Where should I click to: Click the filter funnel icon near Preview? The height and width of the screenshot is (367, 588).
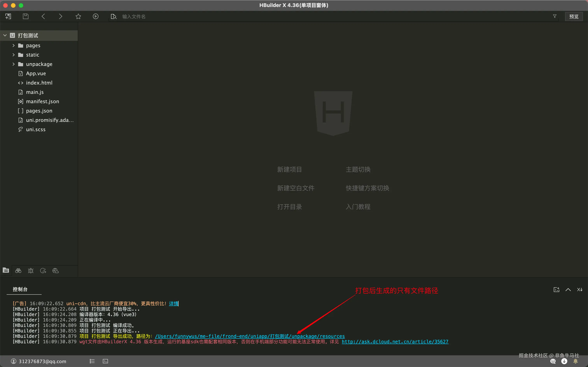[x=555, y=16]
